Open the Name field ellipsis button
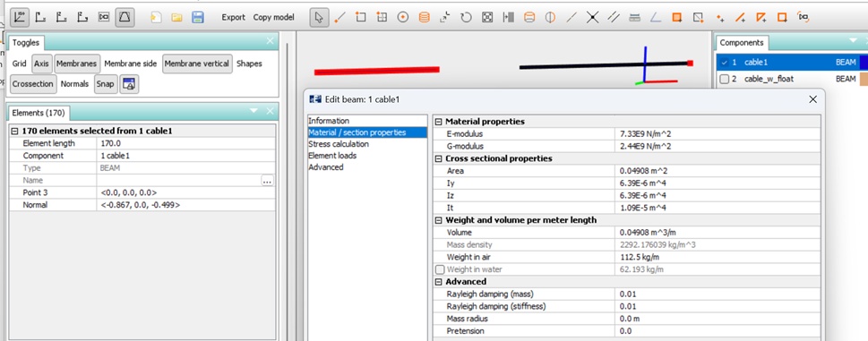 [267, 181]
